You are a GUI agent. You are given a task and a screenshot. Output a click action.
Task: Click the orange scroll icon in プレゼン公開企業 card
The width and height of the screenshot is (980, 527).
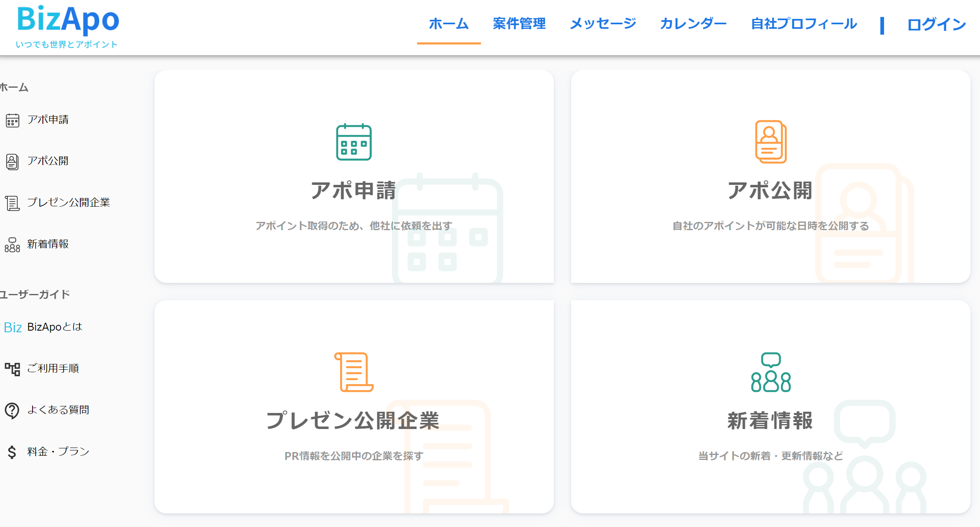(x=354, y=372)
